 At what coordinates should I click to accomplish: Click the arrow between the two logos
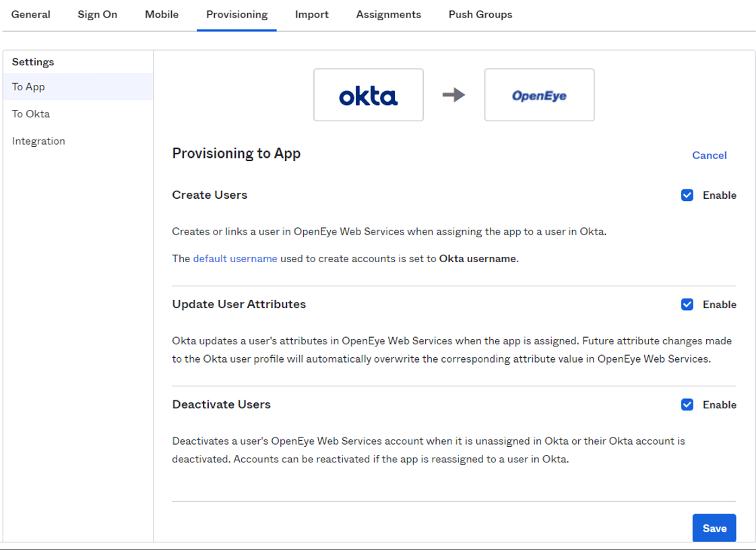pyautogui.click(x=453, y=95)
